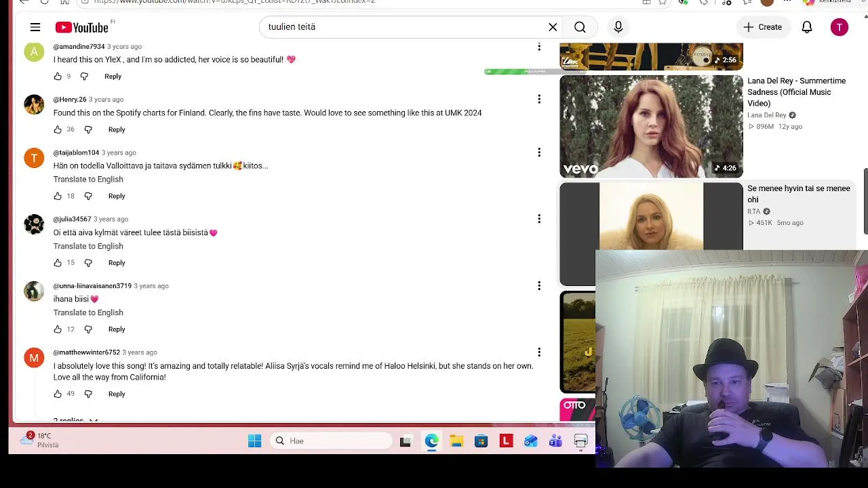Run the search with the magnifier button

point(580,27)
